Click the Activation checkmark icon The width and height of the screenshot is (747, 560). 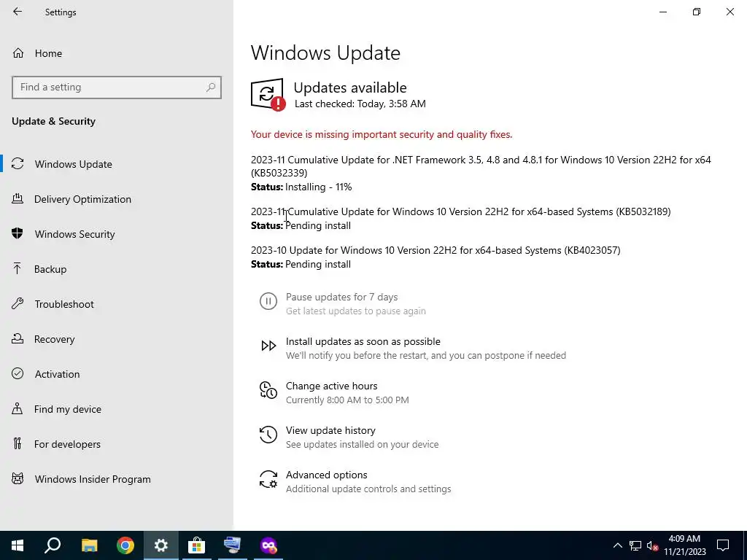(x=18, y=373)
